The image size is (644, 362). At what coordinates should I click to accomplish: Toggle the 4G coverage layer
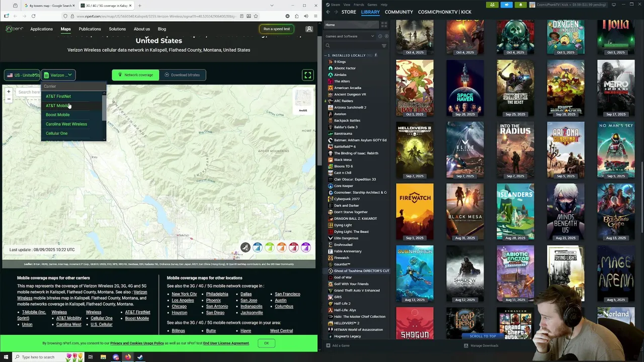coord(282,247)
